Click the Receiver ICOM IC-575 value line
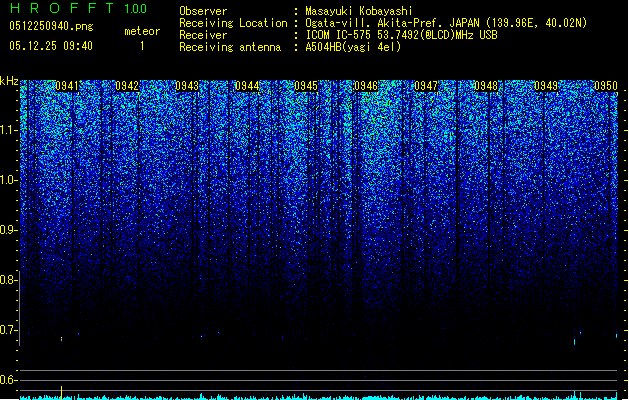This screenshot has height=400, width=629. click(402, 35)
